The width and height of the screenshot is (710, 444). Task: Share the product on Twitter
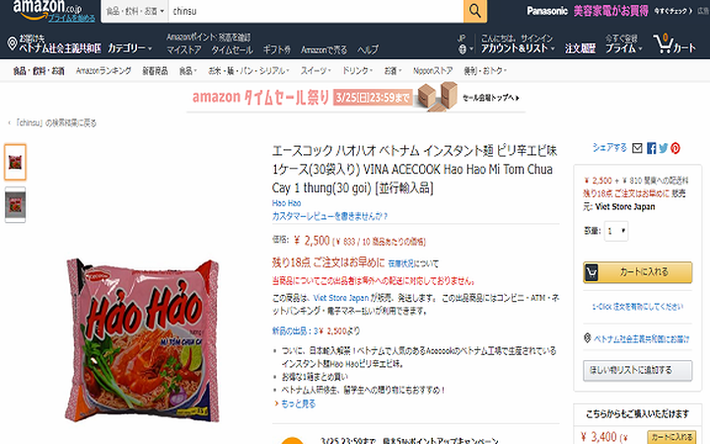coord(663,148)
